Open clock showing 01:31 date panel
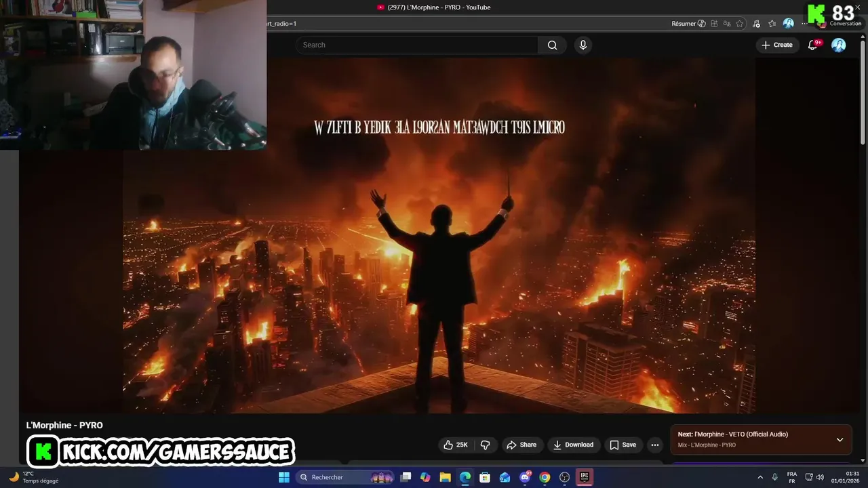868x488 pixels. (845, 477)
